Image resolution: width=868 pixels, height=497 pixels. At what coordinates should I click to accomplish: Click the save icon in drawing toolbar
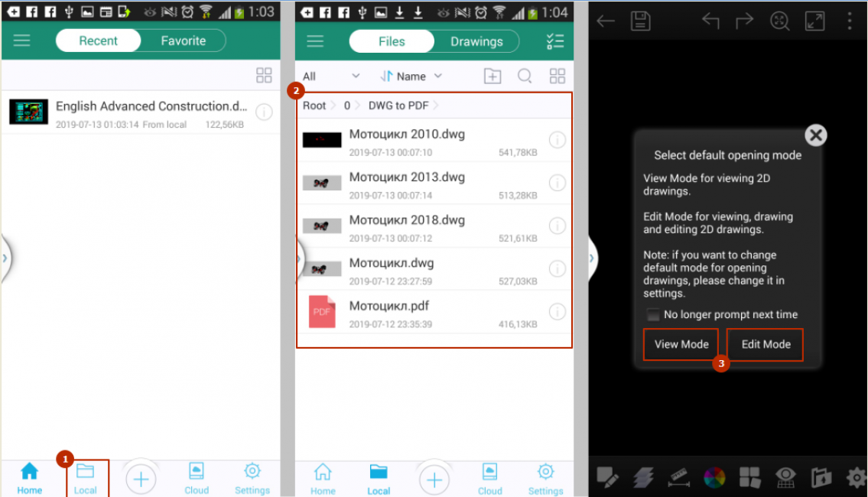(x=640, y=21)
